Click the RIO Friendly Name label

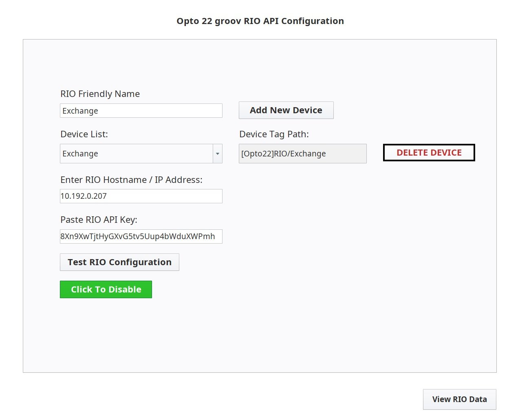tap(100, 94)
